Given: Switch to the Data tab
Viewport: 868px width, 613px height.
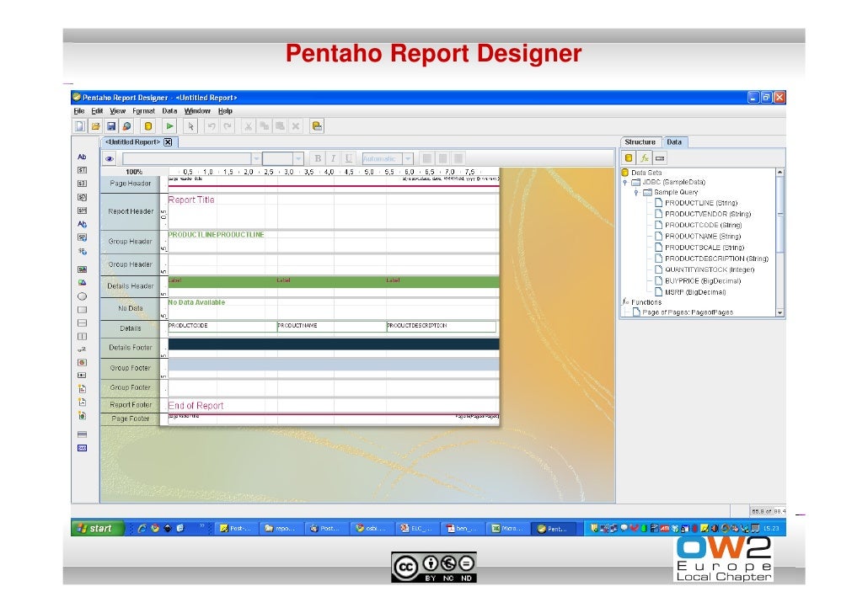Looking at the screenshot, I should pos(673,142).
